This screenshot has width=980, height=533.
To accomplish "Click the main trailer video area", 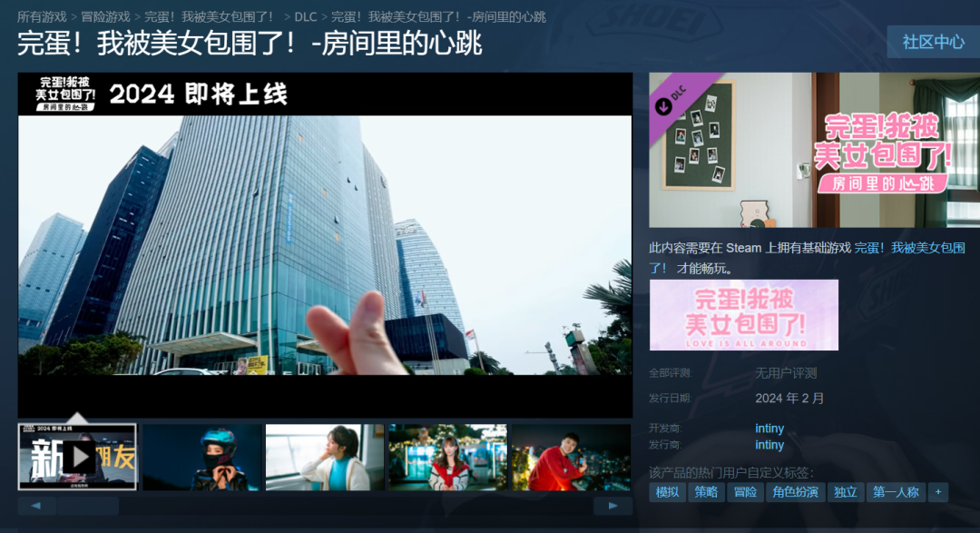I will 325,244.
